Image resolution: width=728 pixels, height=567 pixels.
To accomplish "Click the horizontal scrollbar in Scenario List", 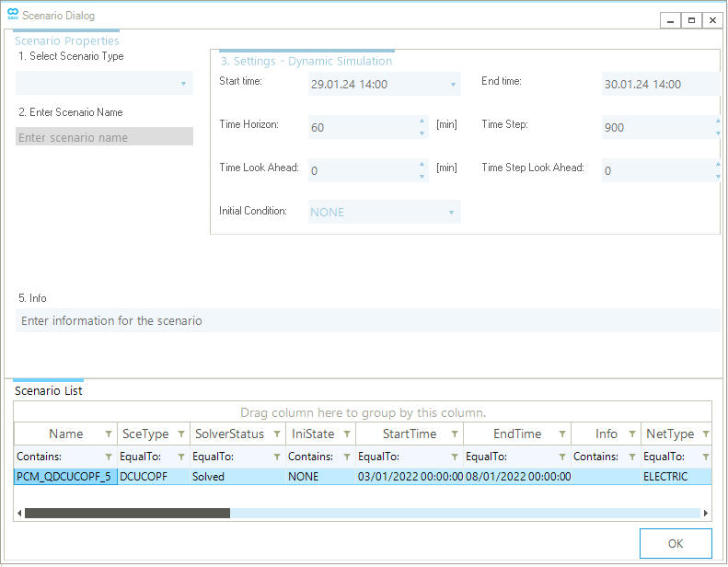I will click(127, 513).
